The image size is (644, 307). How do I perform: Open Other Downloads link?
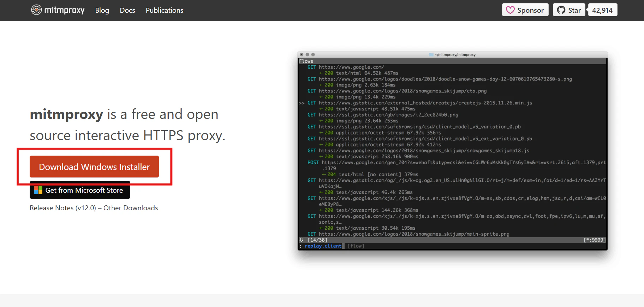[x=131, y=208]
